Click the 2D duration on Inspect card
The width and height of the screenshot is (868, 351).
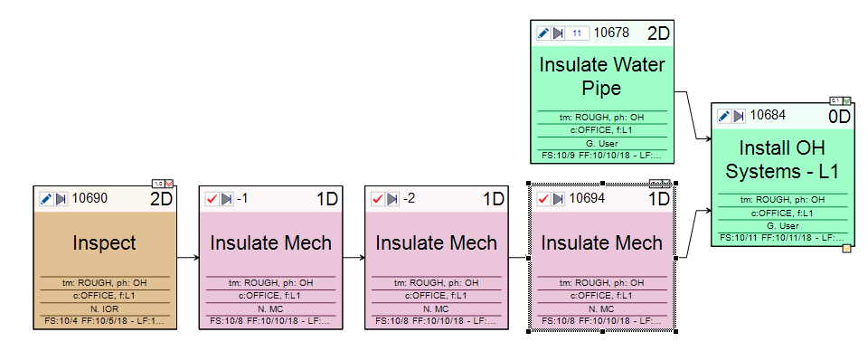pyautogui.click(x=161, y=199)
